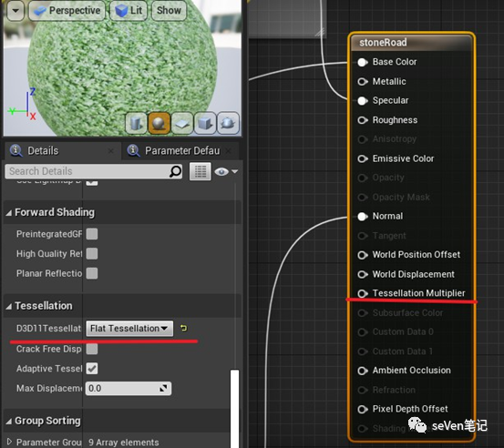Enable High Quality Reflections checkbox

tap(92, 254)
